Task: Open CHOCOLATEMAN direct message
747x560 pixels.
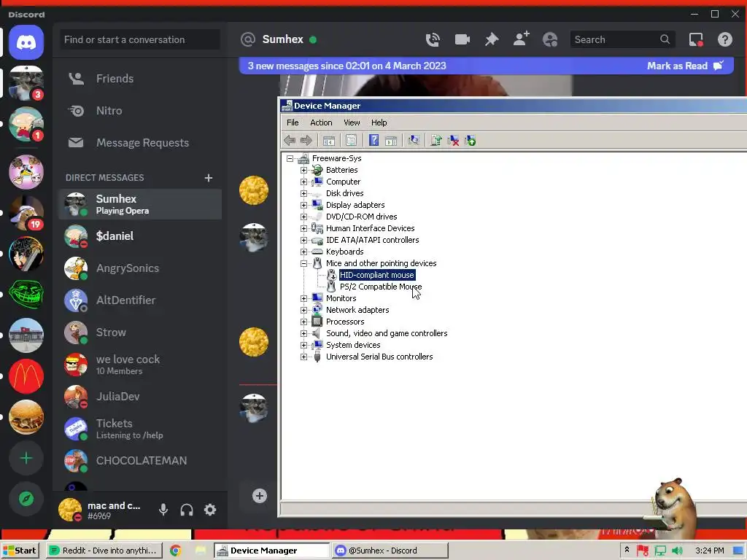Action: point(140,461)
